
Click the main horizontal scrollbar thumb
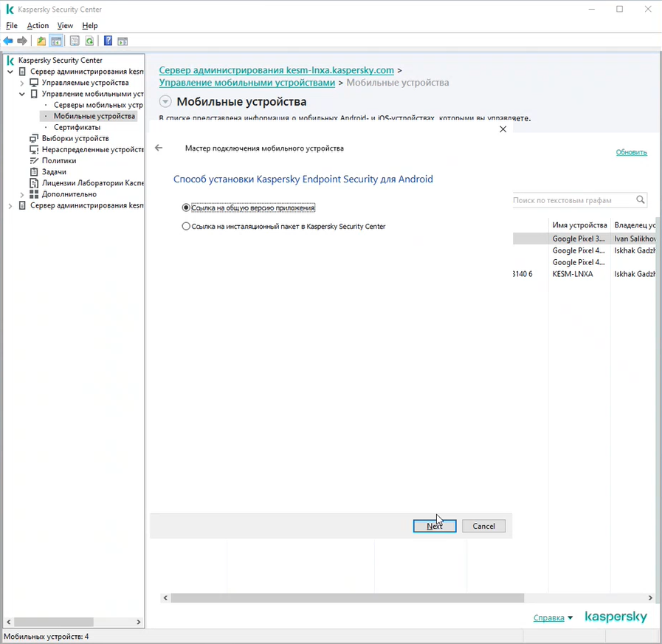[347, 598]
